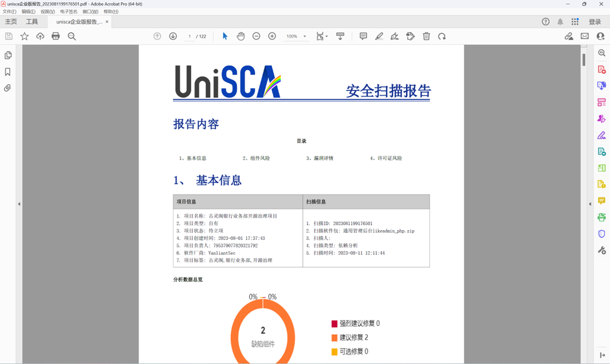Open the Protect shield tool
Screen dimensions: 610x364
tap(602, 234)
